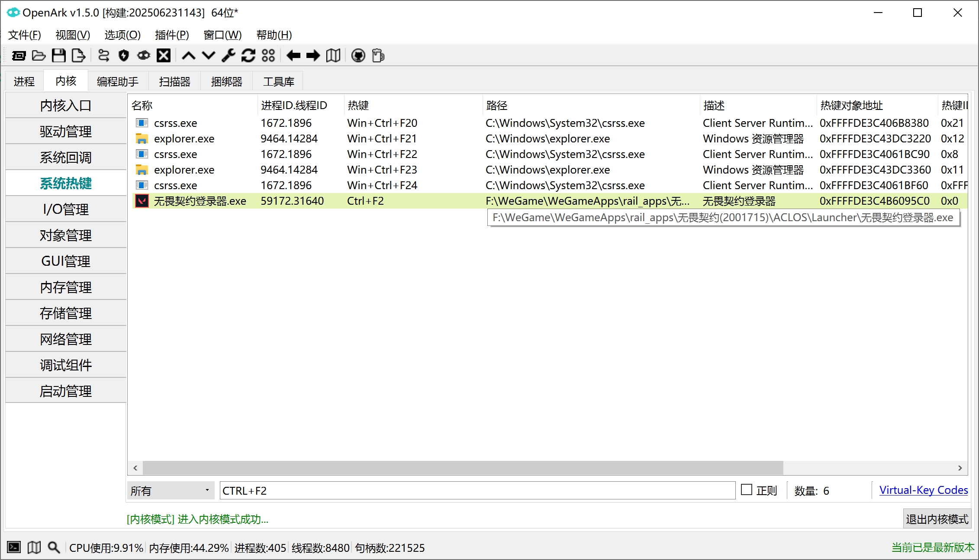Click the left arrow back icon
This screenshot has height=560, width=979.
pos(293,55)
